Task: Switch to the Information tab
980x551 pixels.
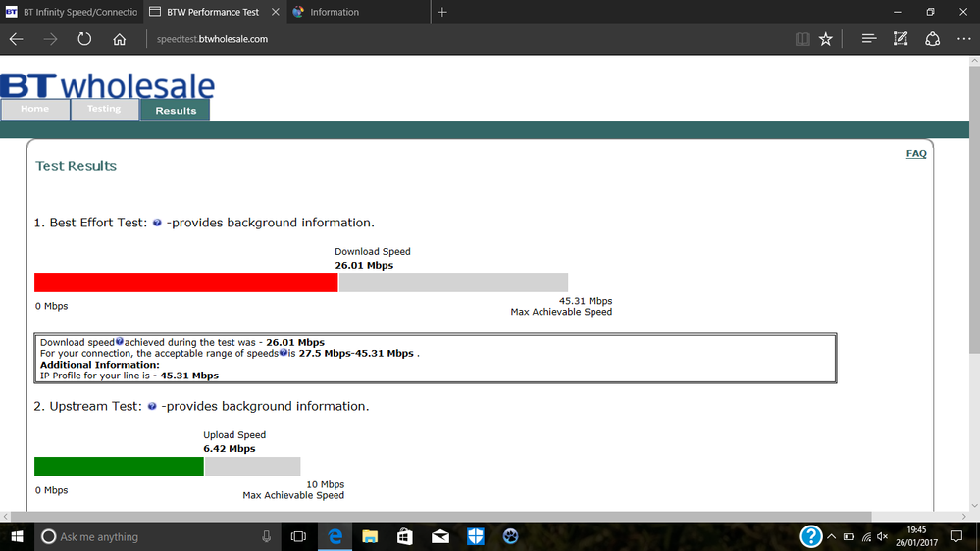Action: tap(359, 12)
